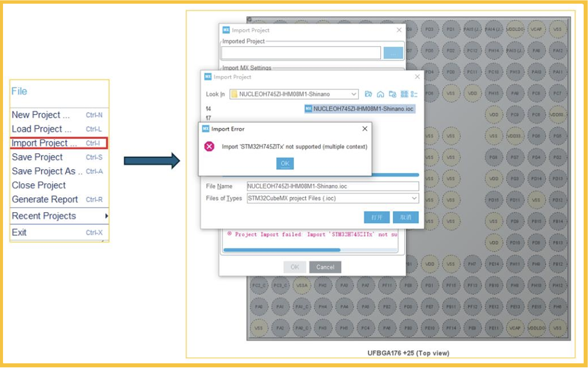The image size is (588, 368).
Task: Select pin PE13 on the chip view
Action: [515, 306]
